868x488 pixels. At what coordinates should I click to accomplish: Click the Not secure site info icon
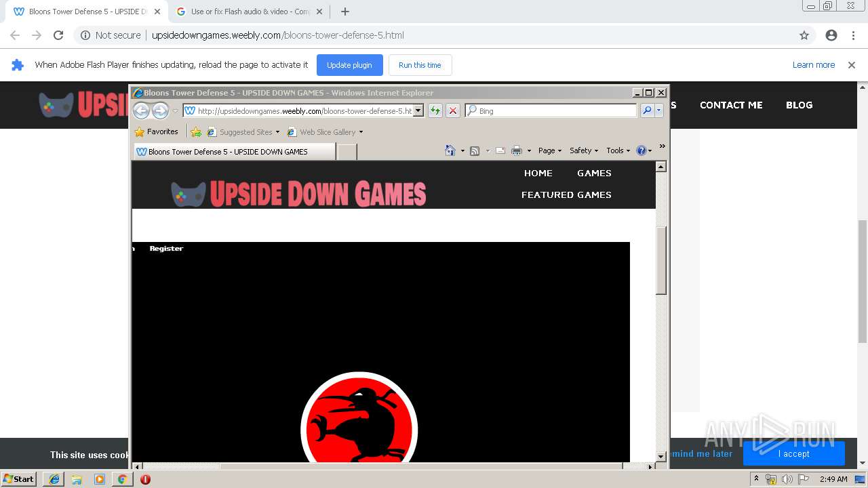tap(85, 35)
